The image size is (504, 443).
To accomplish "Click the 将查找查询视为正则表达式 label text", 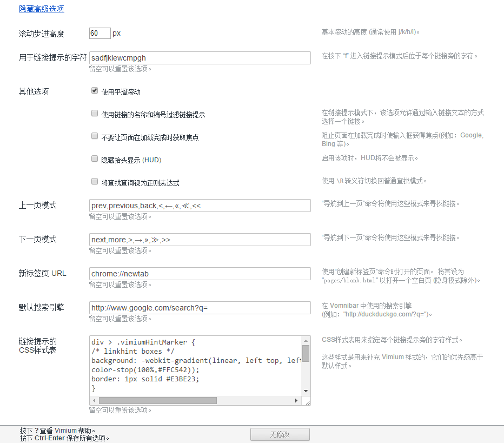I will (x=140, y=183).
